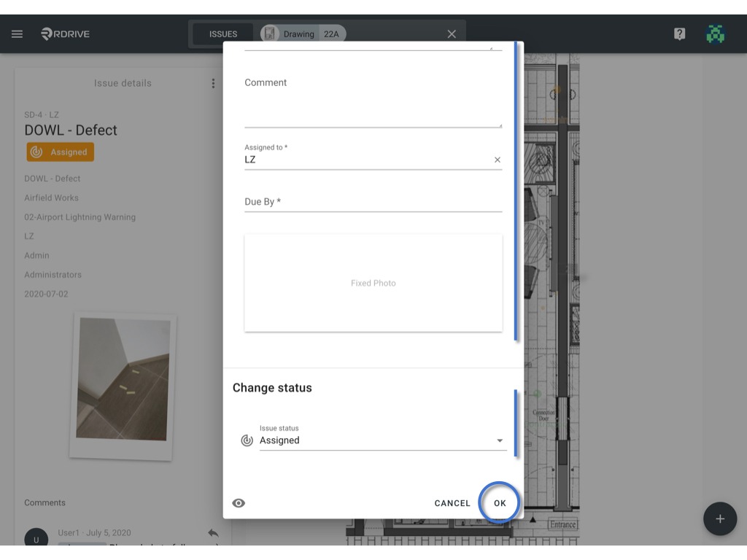The height and width of the screenshot is (560, 747).
Task: Click into the Comment text area
Action: pos(373,101)
